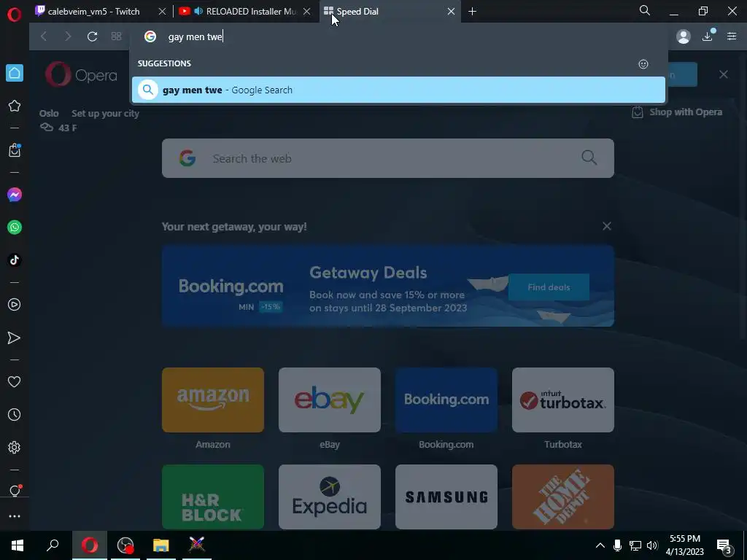Click the Search the web box
The width and height of the screenshot is (747, 560).
point(388,158)
